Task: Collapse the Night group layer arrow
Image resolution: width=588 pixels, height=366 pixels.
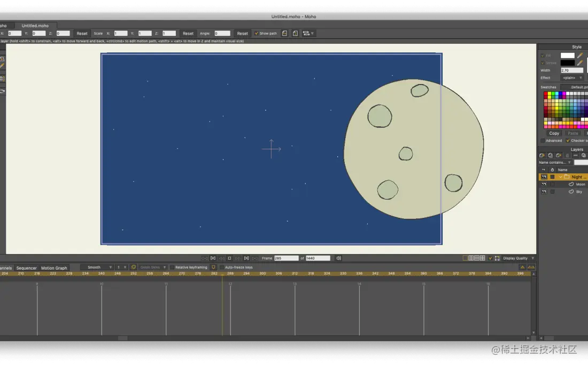Action: click(x=560, y=177)
